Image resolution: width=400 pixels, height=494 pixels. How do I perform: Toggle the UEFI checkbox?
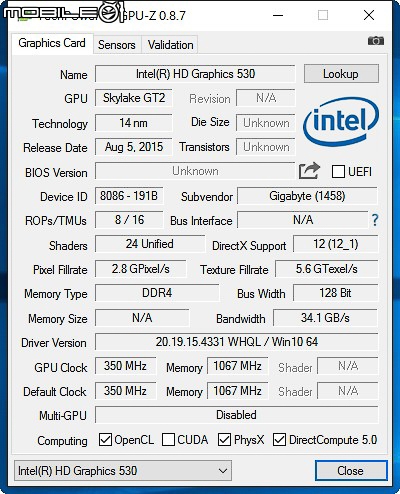coord(338,171)
